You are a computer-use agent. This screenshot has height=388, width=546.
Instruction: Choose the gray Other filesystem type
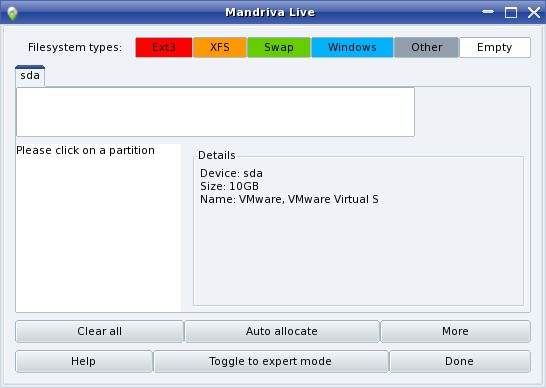tap(427, 47)
